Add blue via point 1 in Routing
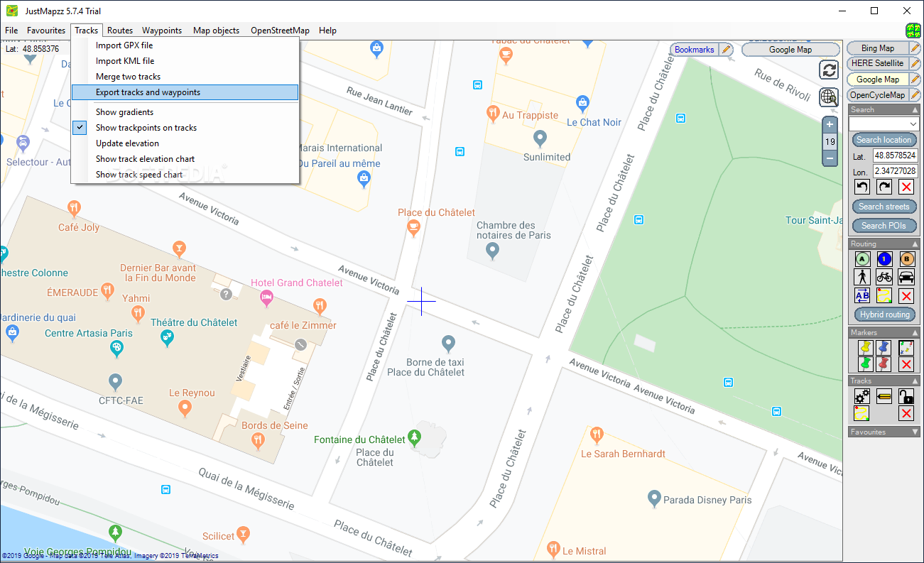The width and height of the screenshot is (924, 563). (884, 259)
